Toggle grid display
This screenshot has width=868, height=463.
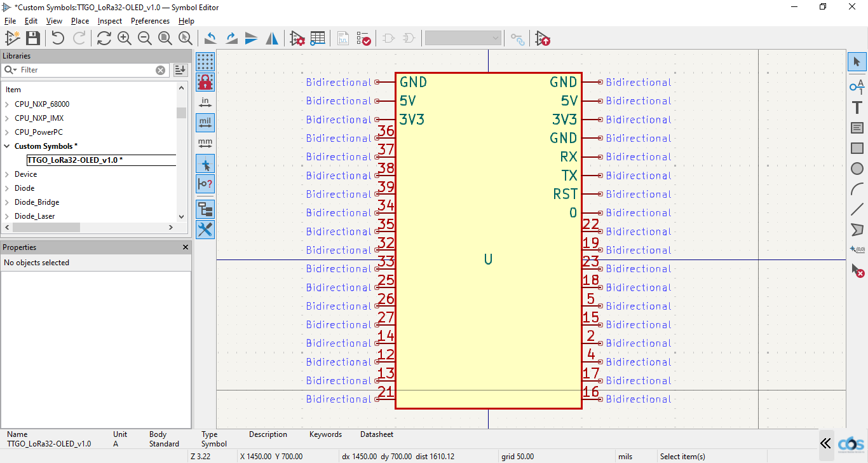point(205,62)
